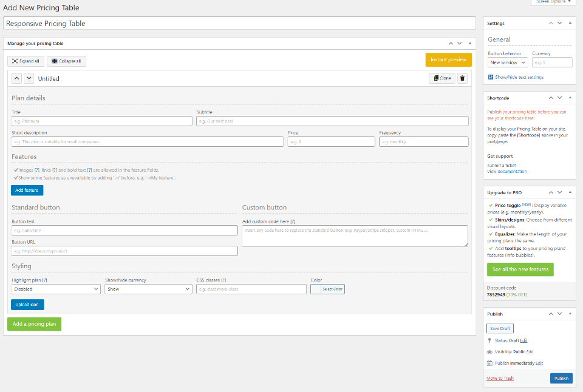Click Select Color swatch button
The height and width of the screenshot is (392, 583).
click(x=327, y=289)
